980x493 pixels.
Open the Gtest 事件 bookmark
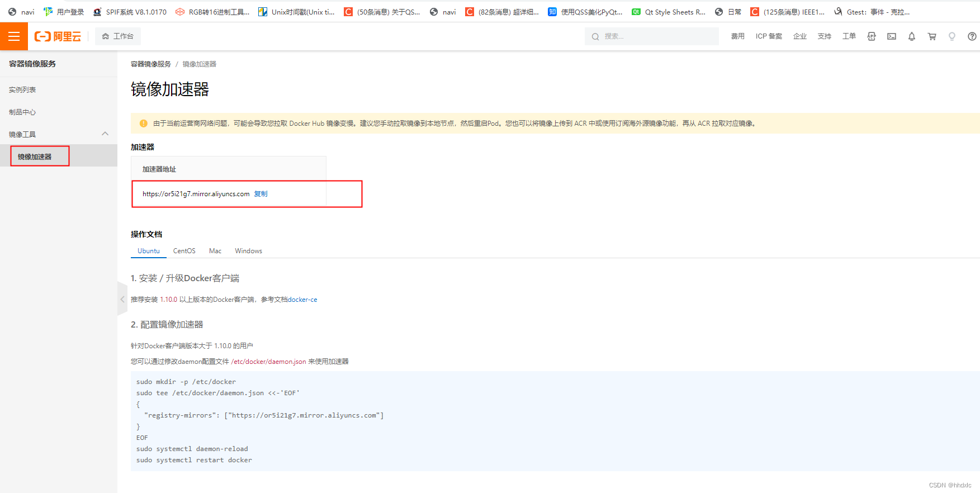tap(872, 12)
